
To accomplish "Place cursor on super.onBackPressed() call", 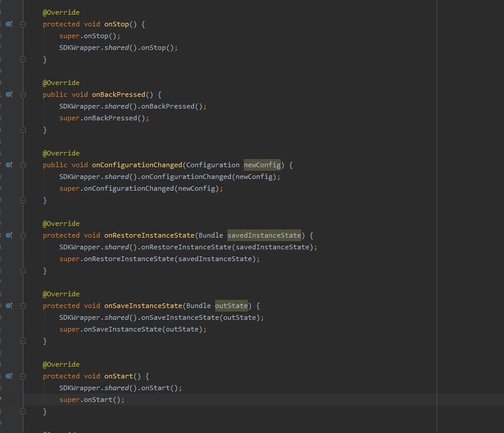I will click(104, 118).
